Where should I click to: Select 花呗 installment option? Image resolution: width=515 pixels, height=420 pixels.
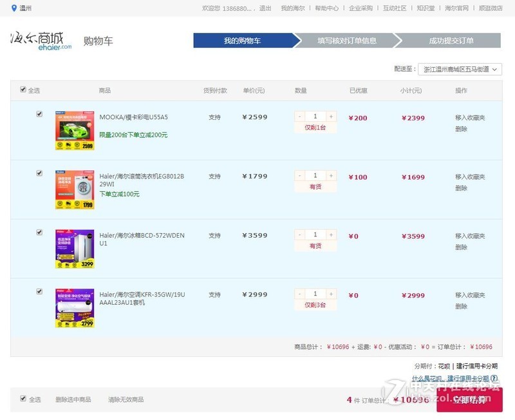coord(444,366)
